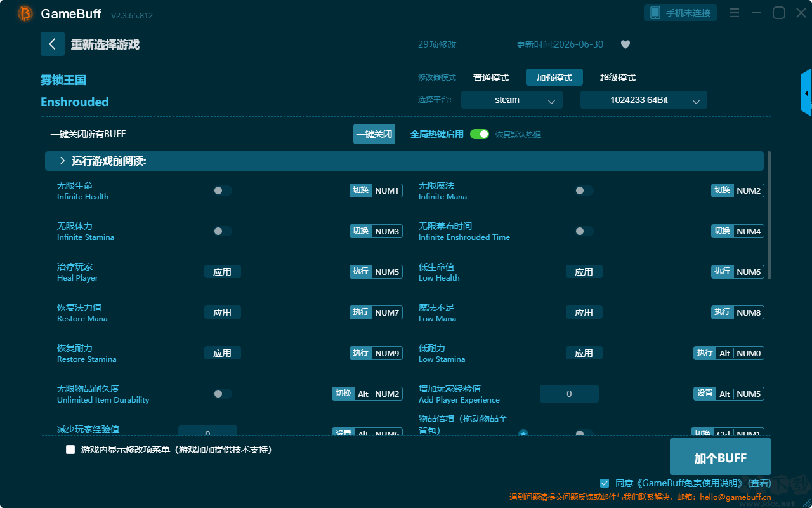812x508 pixels.
Task: Uncheck the GameBuff disclaimer agreement box
Action: tap(605, 483)
